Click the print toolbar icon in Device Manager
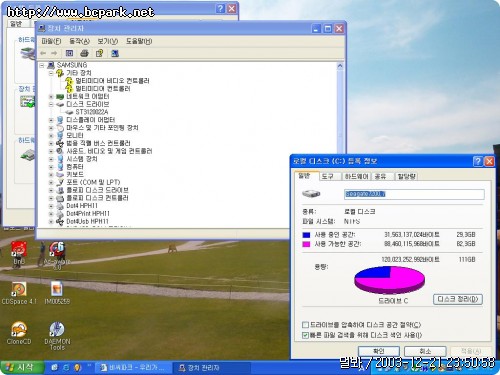500x375 pixels. pyautogui.click(x=84, y=53)
